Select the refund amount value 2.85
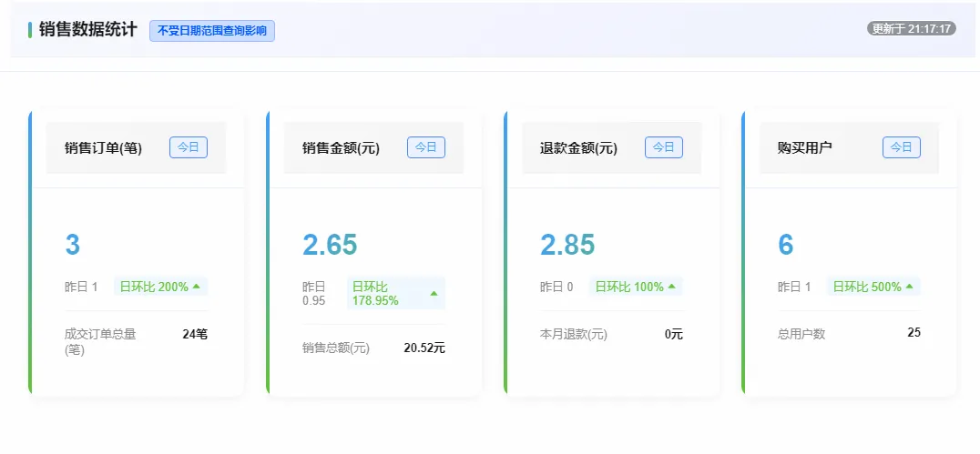The image size is (980, 454). click(x=567, y=245)
